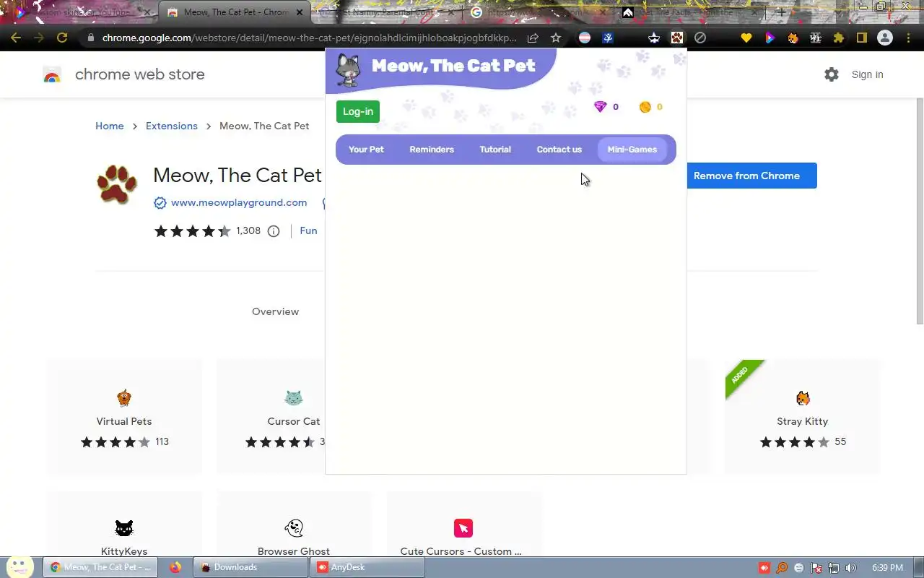Screen dimensions: 924x578
Task: Click the gold coin icon
Action: [645, 107]
